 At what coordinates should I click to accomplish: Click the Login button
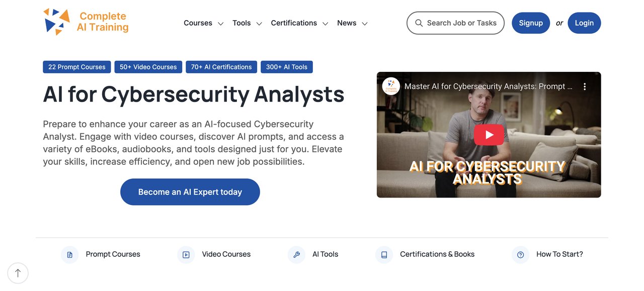click(x=584, y=23)
